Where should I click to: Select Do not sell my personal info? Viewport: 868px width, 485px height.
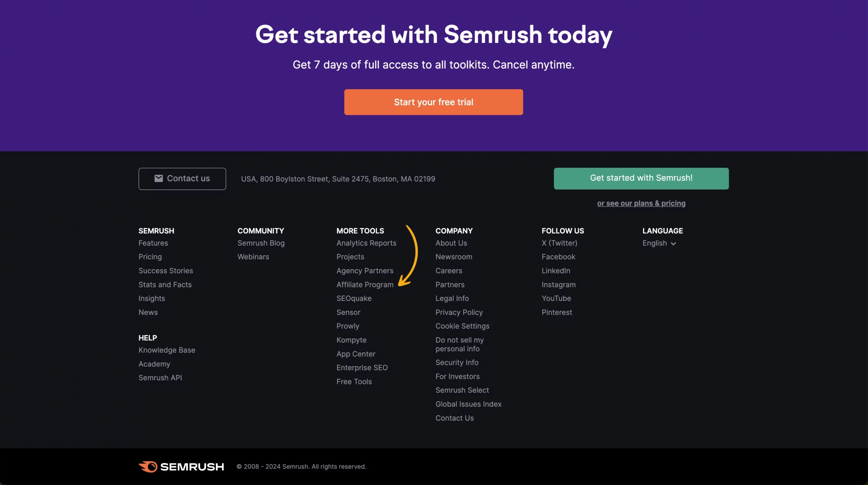[x=460, y=345]
